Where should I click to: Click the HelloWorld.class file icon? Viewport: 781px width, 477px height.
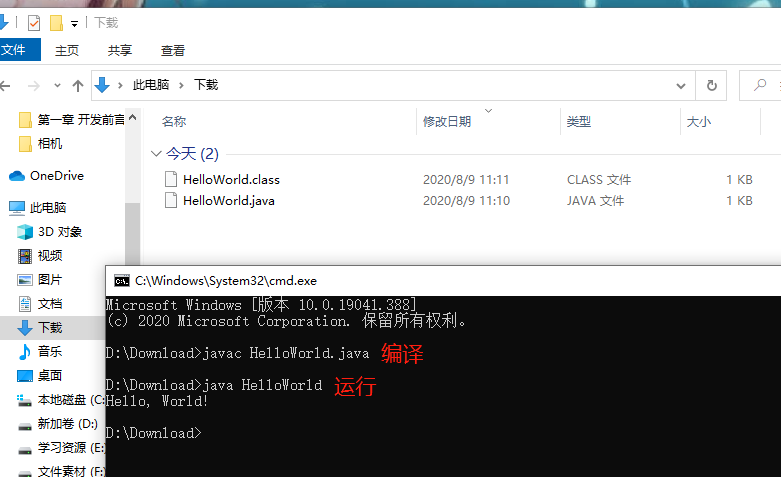171,179
